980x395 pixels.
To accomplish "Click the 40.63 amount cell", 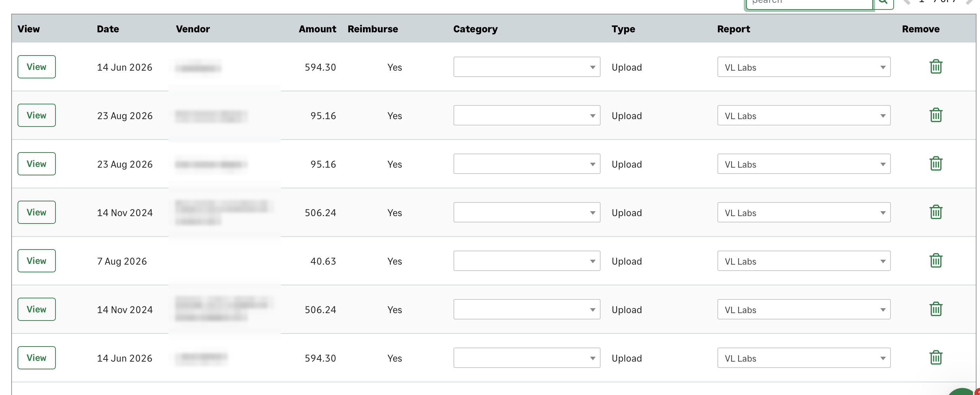I will point(323,261).
